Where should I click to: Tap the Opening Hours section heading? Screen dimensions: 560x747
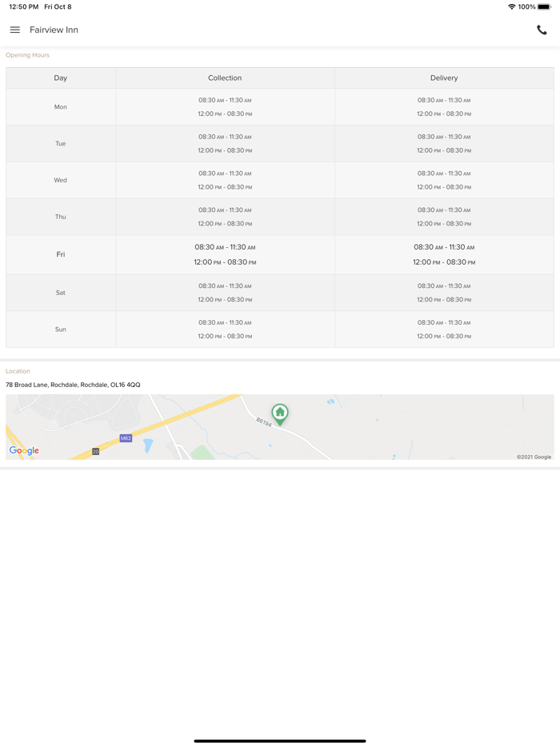click(x=28, y=55)
